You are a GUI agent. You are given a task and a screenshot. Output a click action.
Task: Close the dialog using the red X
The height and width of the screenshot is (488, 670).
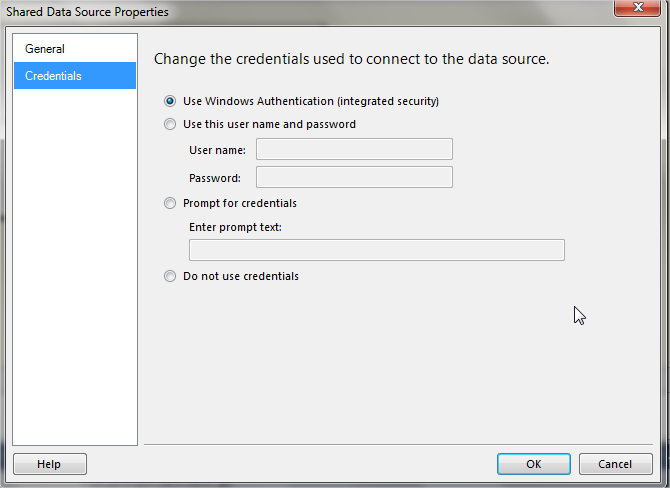pyautogui.click(x=636, y=9)
